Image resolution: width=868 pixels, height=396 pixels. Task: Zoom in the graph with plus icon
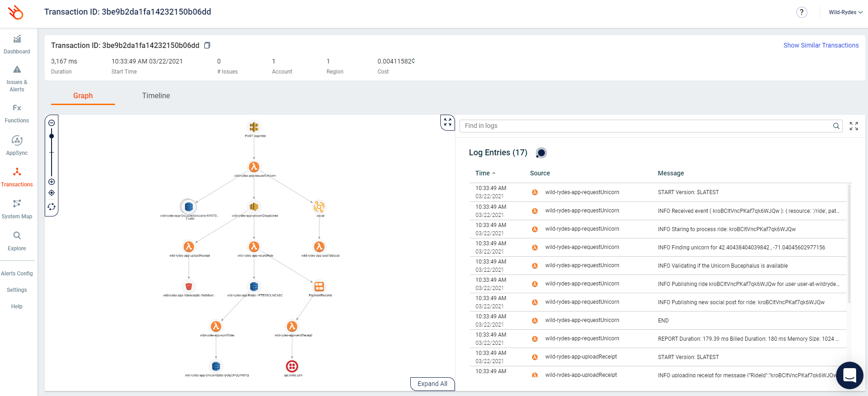tap(52, 182)
